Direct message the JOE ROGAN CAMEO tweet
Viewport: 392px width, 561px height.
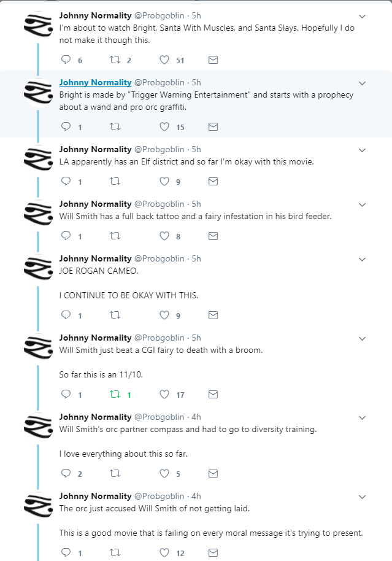pyautogui.click(x=213, y=315)
